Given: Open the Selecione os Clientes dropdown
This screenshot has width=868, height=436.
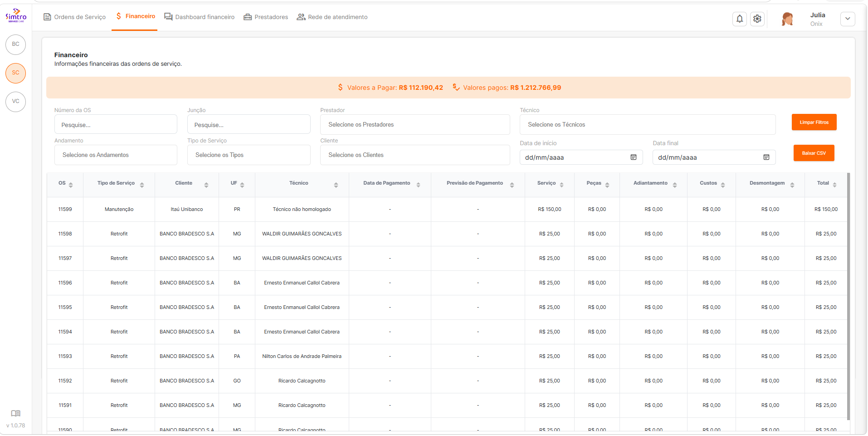Looking at the screenshot, I should pos(415,155).
